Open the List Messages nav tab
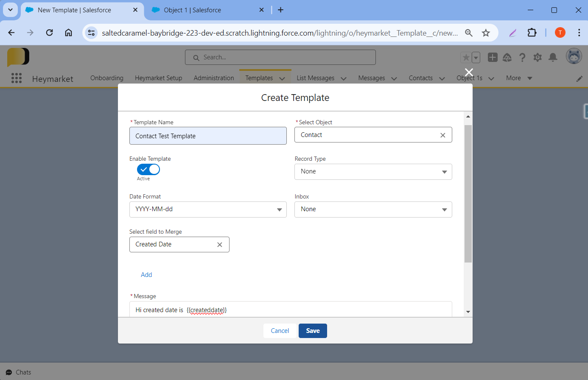The image size is (588, 380). (x=316, y=78)
